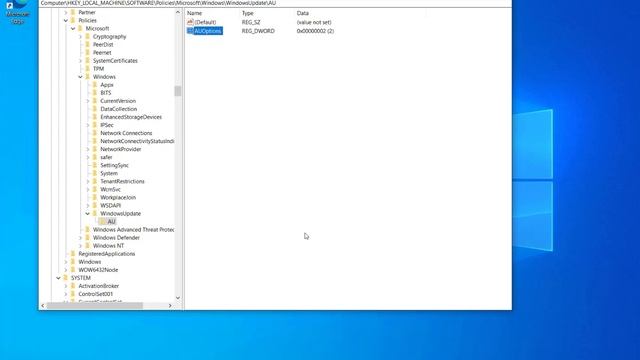Expand the TenantRestrictions key
Screen dimensions: 640x360
[88, 181]
